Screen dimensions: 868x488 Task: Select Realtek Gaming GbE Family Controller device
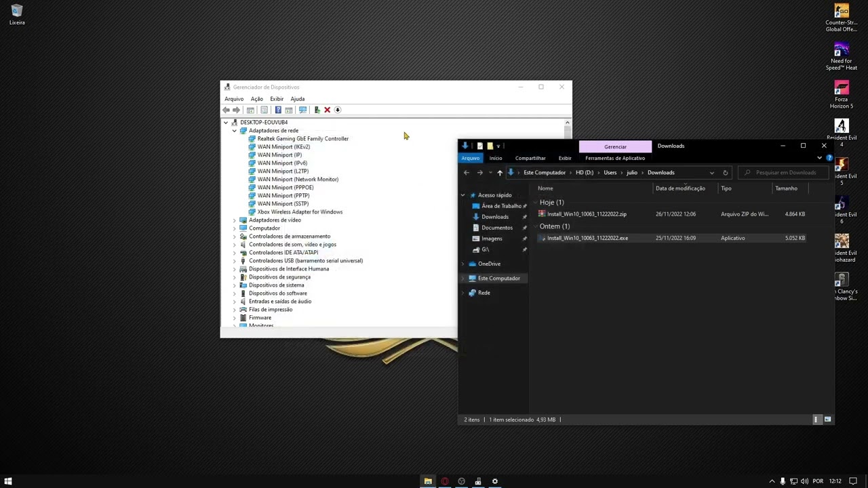[302, 139]
